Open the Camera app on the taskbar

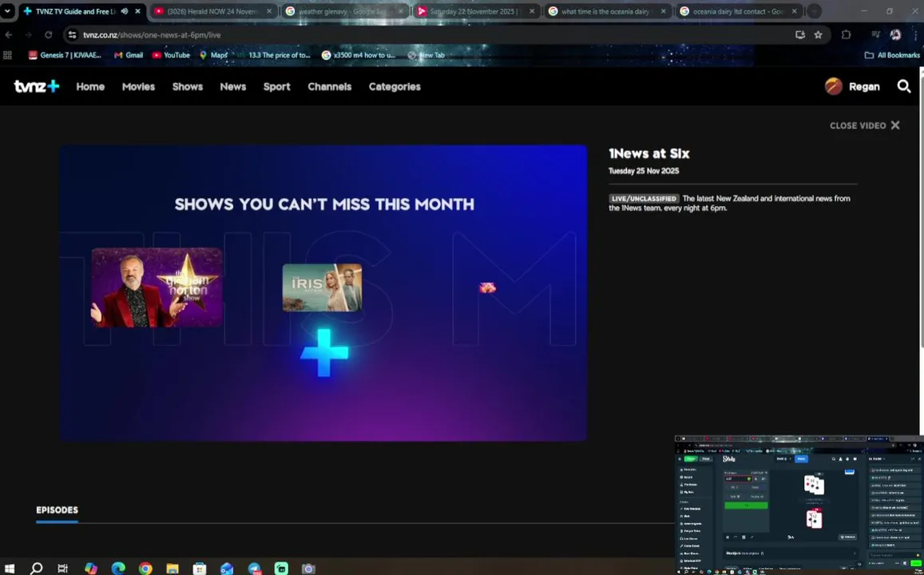pyautogui.click(x=308, y=569)
